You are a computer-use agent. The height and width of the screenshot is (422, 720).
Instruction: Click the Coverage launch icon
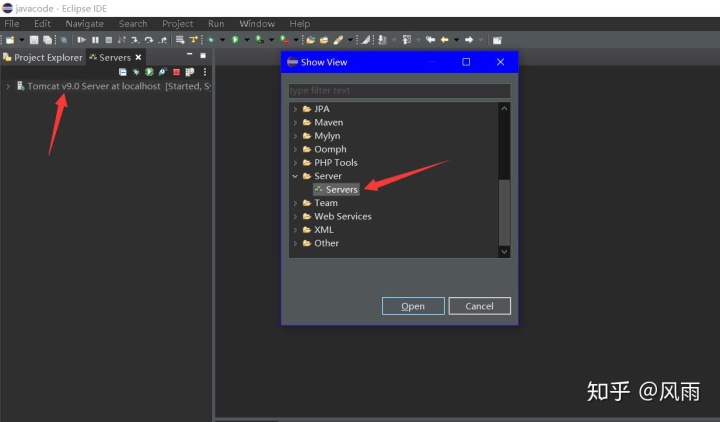pos(259,40)
